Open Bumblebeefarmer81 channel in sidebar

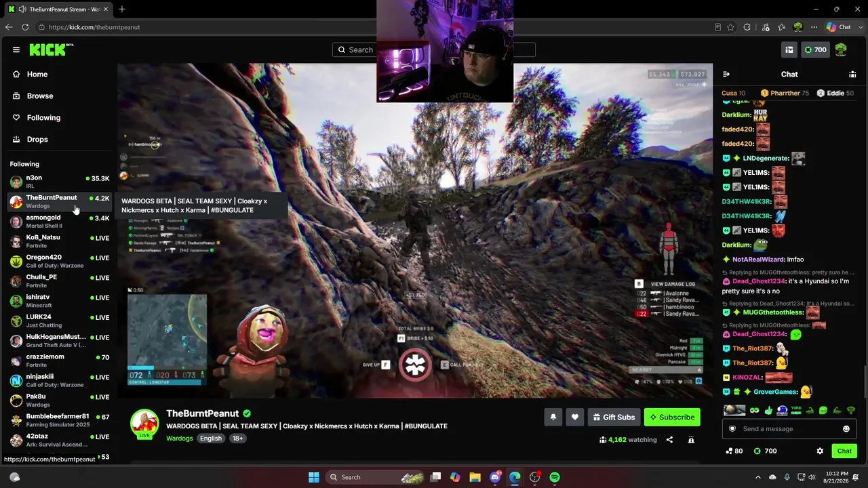tap(60, 420)
